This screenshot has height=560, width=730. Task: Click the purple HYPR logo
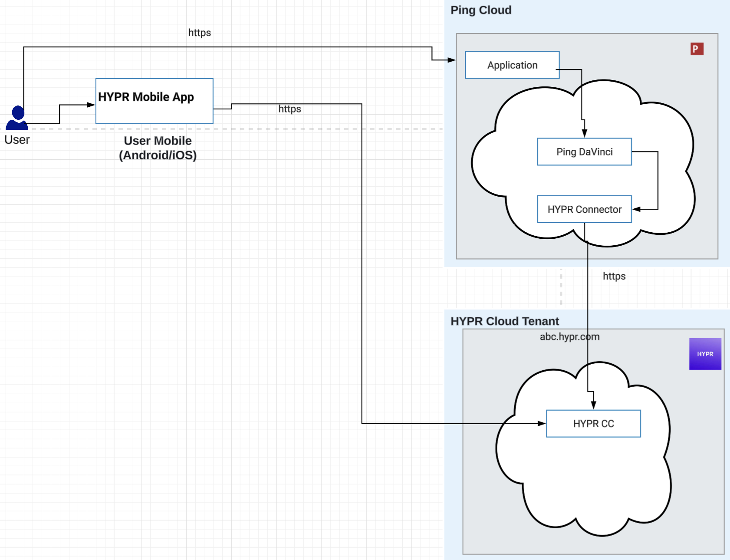tap(705, 354)
